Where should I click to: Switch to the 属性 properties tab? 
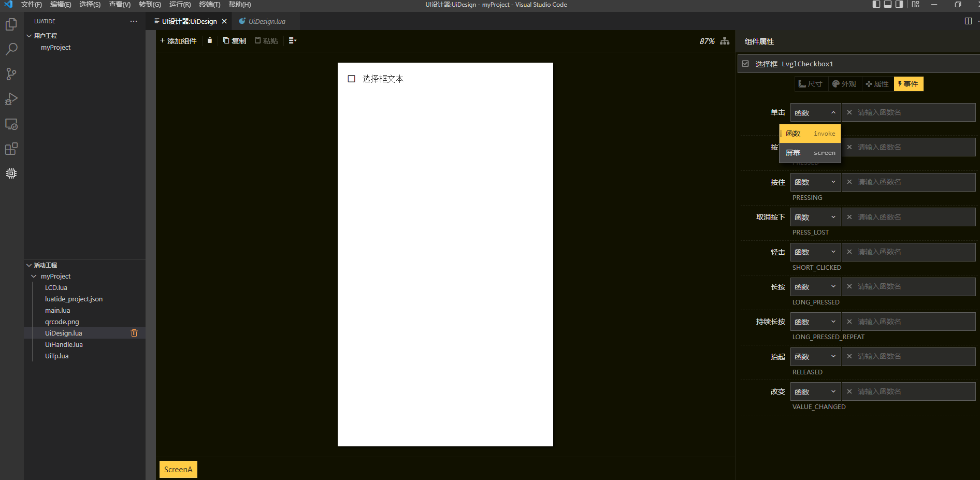point(877,84)
